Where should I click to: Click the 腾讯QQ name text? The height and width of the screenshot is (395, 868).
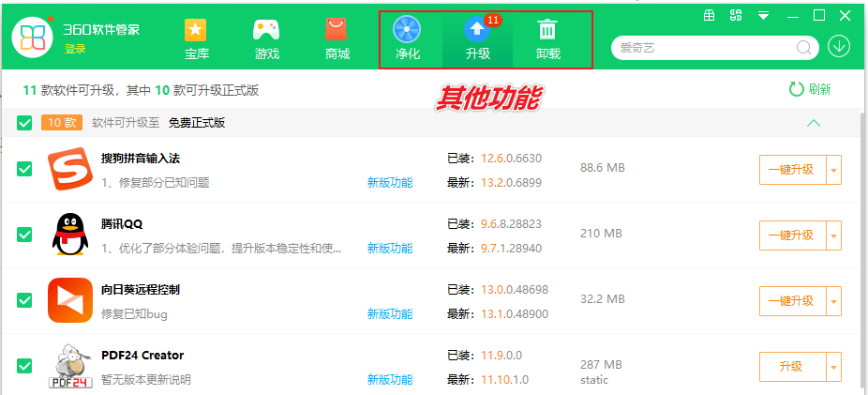(x=123, y=224)
